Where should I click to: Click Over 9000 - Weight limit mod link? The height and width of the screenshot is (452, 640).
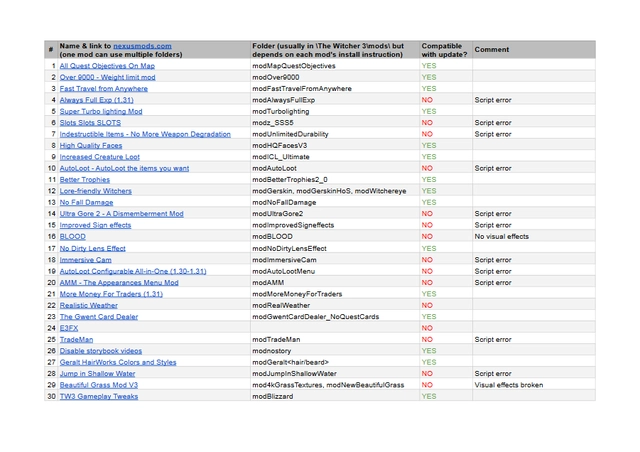[x=107, y=77]
